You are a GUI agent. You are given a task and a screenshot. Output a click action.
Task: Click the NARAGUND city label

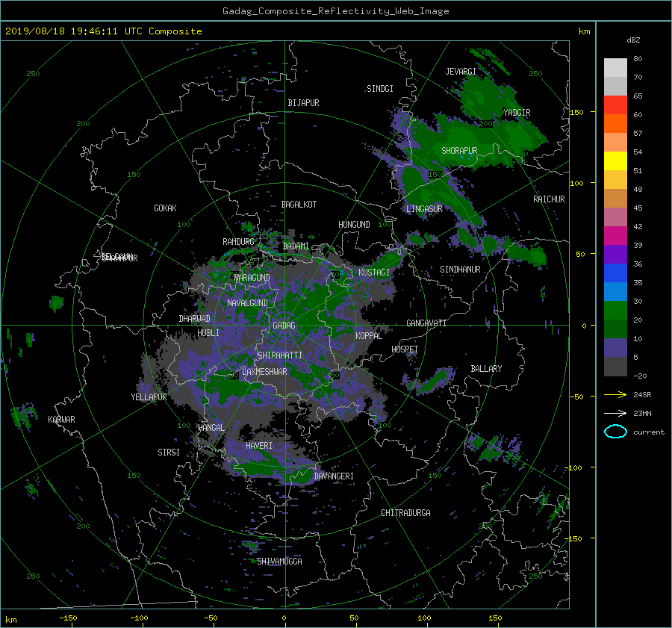pos(252,278)
